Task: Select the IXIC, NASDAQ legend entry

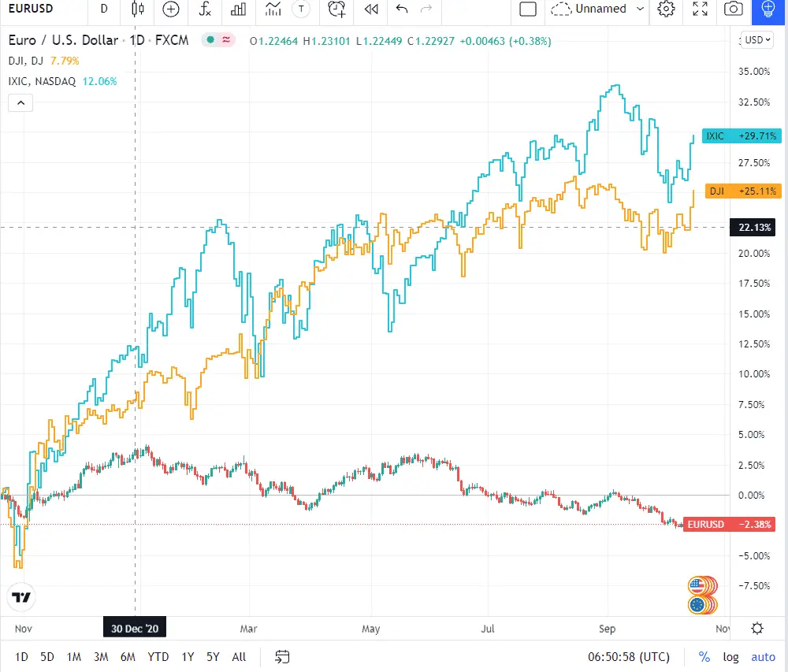Action: point(42,81)
